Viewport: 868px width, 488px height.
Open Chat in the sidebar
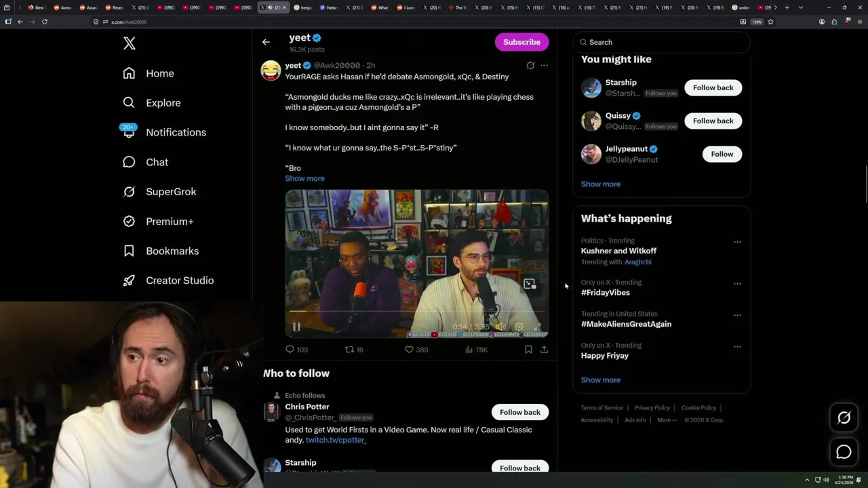(x=146, y=162)
